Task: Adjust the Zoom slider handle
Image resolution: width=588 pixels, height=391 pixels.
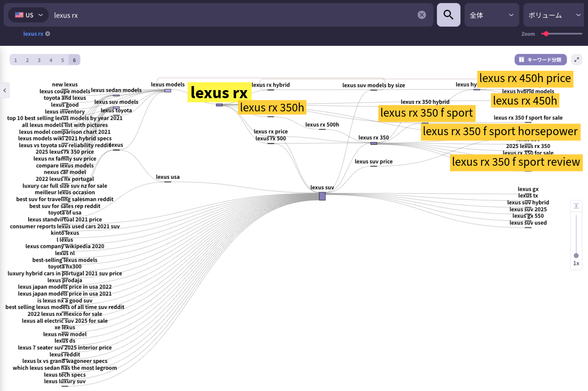Action: pos(546,34)
